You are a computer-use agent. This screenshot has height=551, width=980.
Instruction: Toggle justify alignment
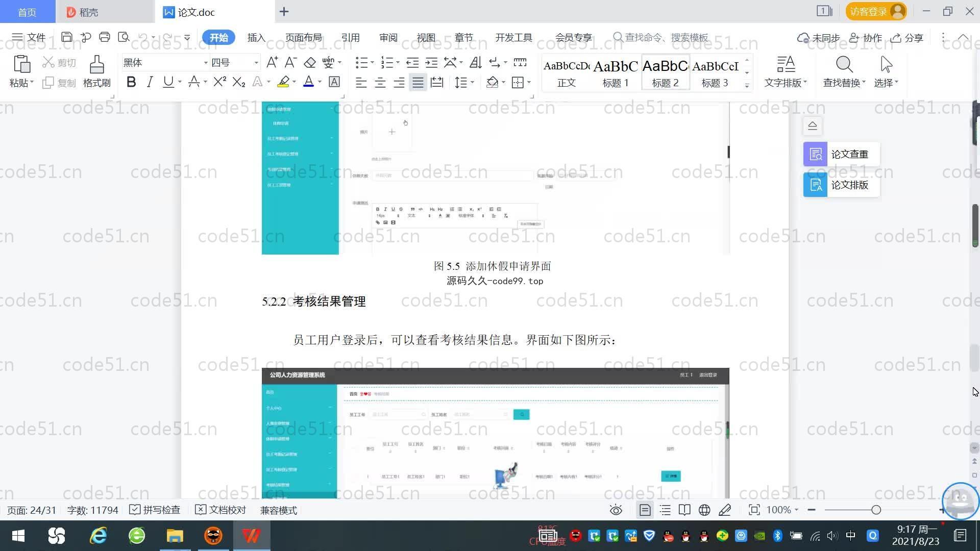coord(418,82)
